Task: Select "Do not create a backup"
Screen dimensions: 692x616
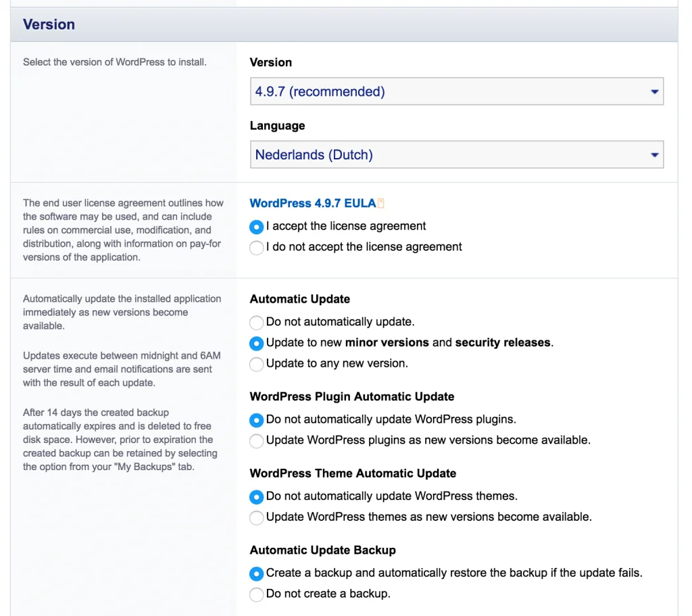Action: [x=257, y=594]
